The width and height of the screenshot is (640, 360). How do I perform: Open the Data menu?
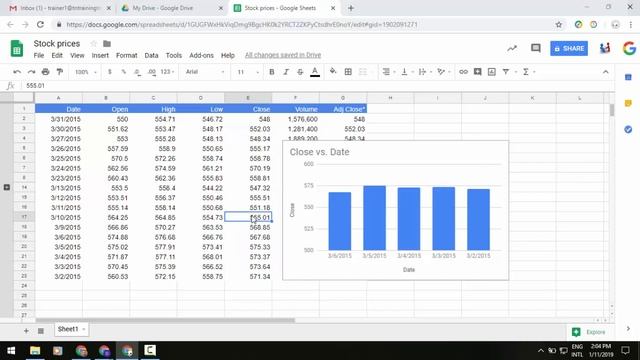pos(151,56)
